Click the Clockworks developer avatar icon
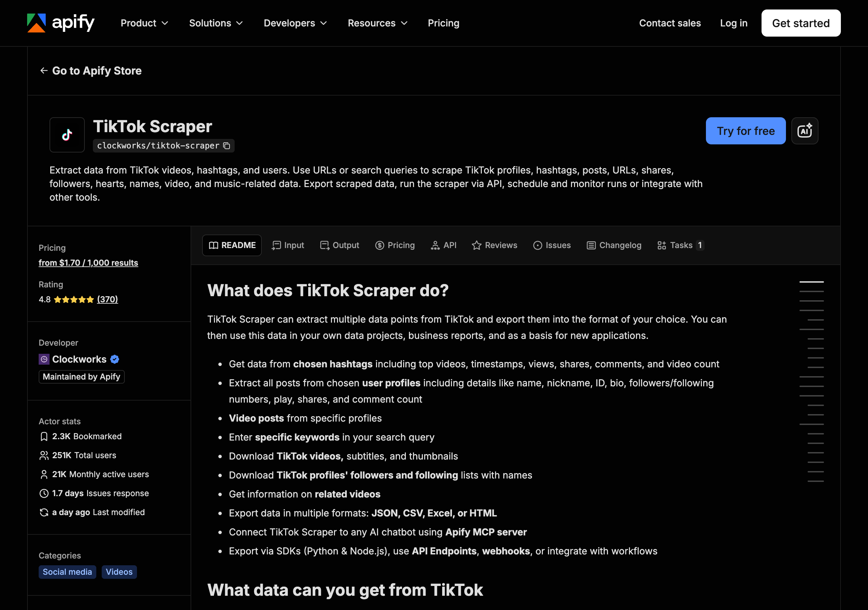868x610 pixels. click(x=44, y=359)
